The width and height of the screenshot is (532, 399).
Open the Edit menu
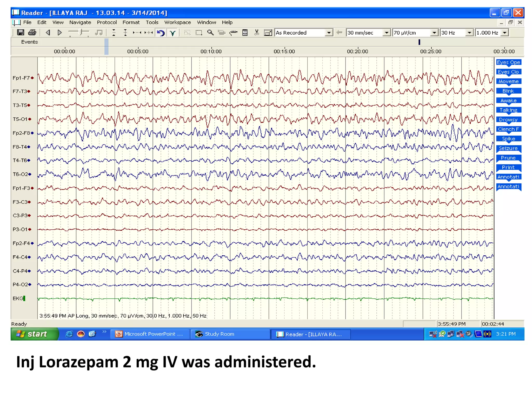point(42,22)
